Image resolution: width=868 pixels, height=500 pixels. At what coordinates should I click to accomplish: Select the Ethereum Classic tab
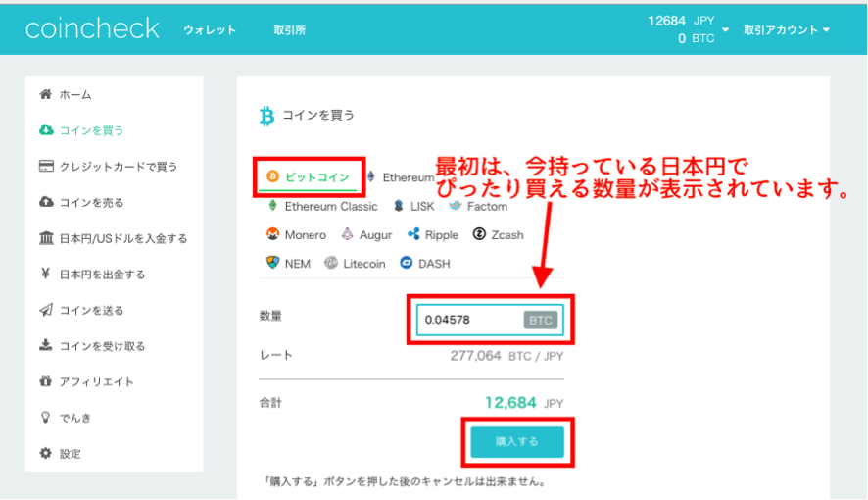[322, 206]
